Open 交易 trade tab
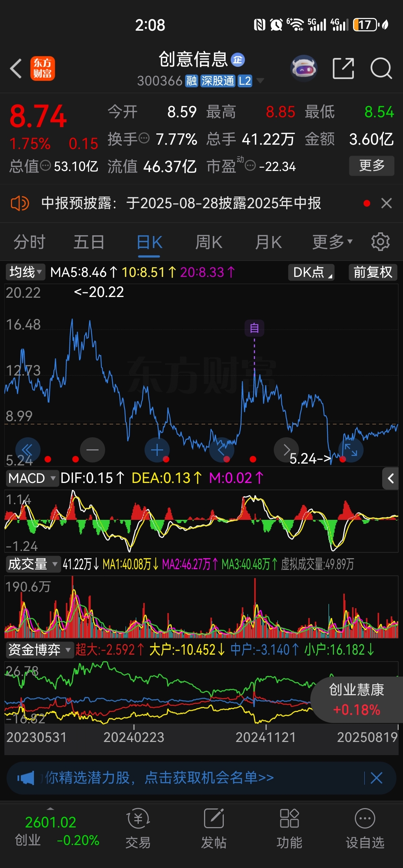Screen dimensions: 403x868 138,829
